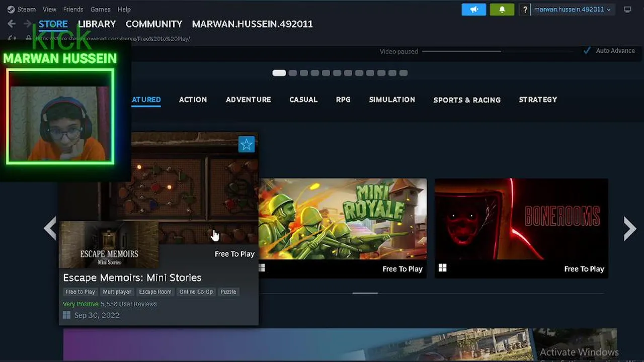Select the eighth carousel page dot
Image resolution: width=644 pixels, height=362 pixels.
click(x=359, y=73)
